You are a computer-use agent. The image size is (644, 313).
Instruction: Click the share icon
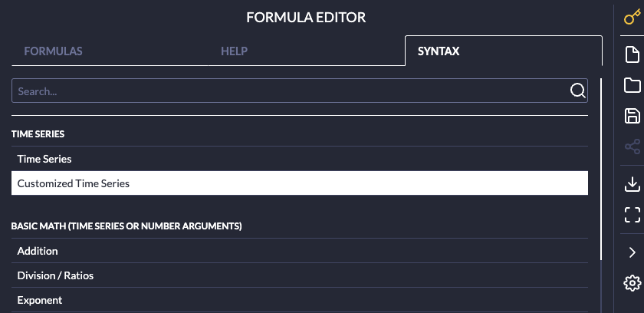tap(632, 147)
